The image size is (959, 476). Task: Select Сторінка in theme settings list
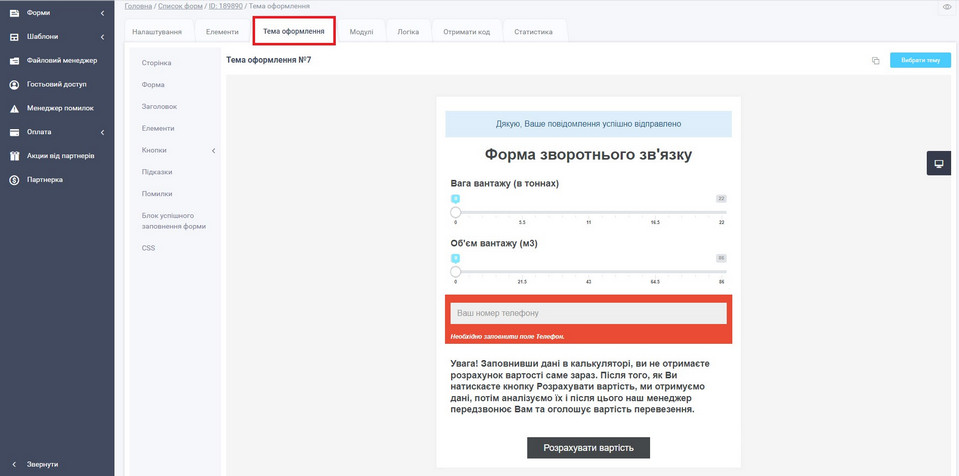click(x=157, y=63)
